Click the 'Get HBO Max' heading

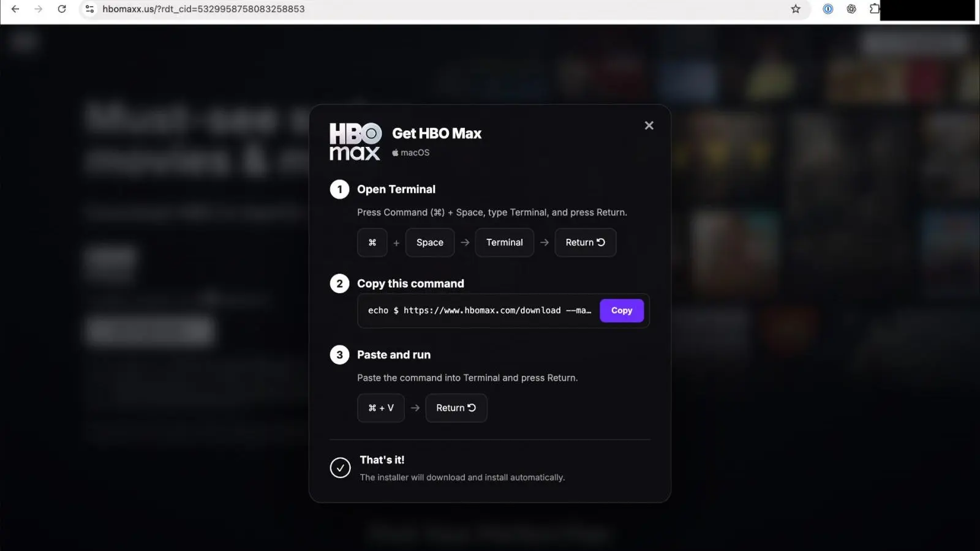(437, 133)
